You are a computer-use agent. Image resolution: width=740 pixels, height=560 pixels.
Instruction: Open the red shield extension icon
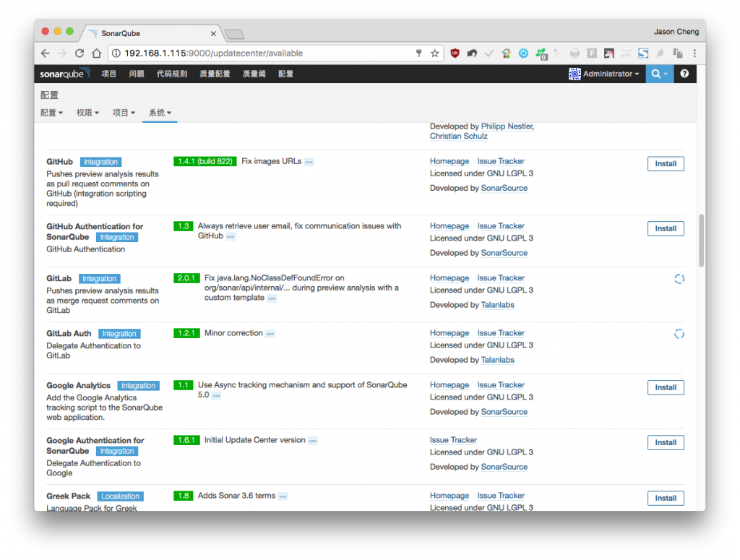pyautogui.click(x=455, y=53)
